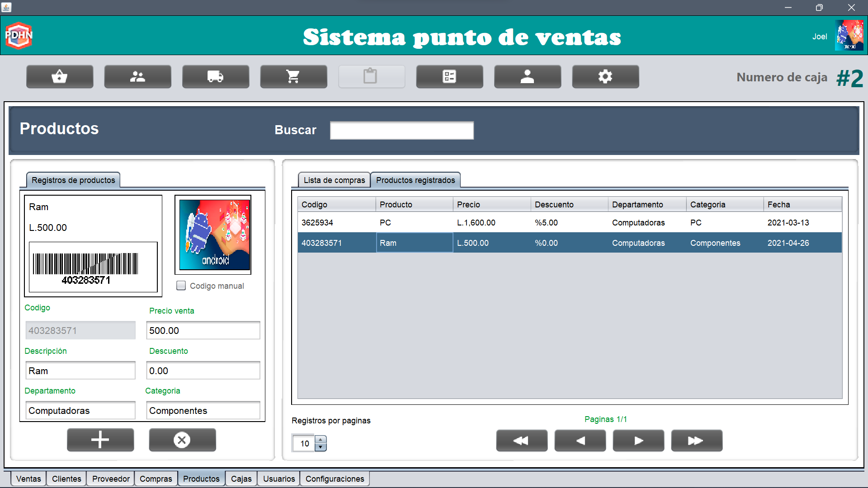Image resolution: width=868 pixels, height=488 pixels.
Task: Open the supplier truck icon
Action: [x=216, y=76]
